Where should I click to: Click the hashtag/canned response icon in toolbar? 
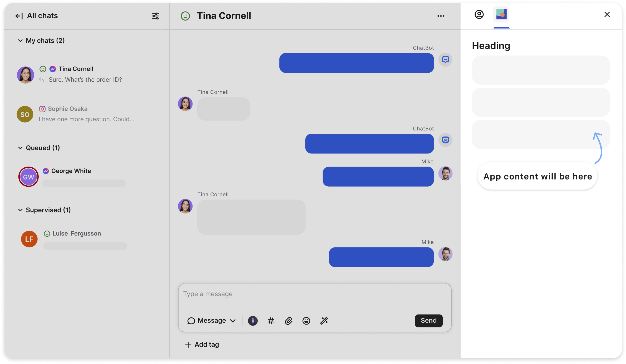coord(271,321)
